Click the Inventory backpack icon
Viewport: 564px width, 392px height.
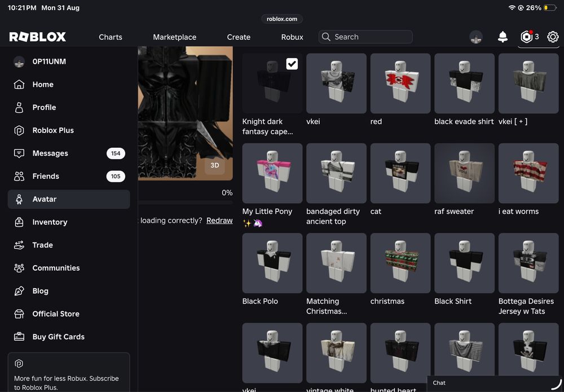(19, 222)
